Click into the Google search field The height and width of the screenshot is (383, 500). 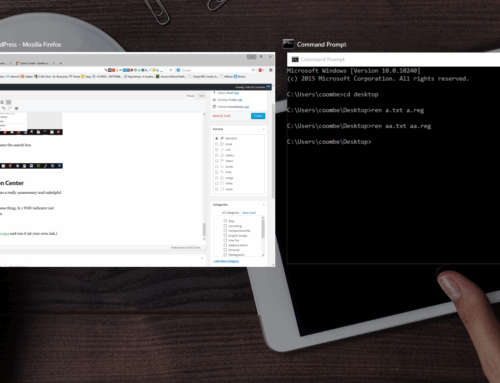[x=215, y=70]
